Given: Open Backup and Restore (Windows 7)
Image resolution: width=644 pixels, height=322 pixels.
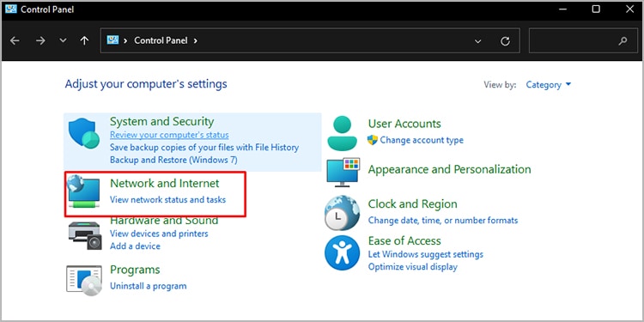Looking at the screenshot, I should (x=173, y=160).
